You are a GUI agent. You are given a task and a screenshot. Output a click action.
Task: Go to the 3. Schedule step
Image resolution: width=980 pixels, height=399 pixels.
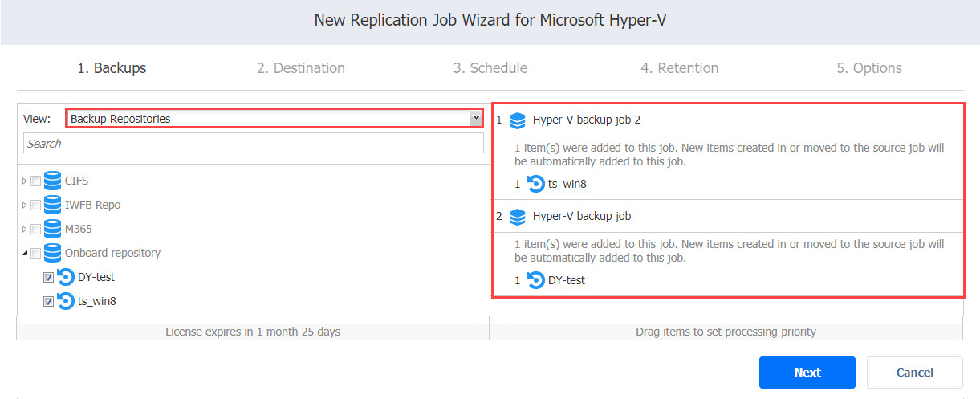[490, 68]
